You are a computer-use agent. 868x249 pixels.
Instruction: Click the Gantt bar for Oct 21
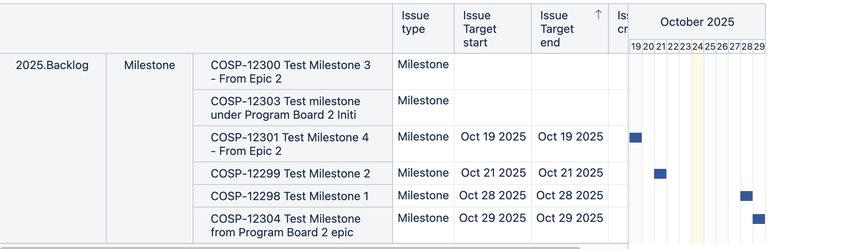pyautogui.click(x=660, y=174)
